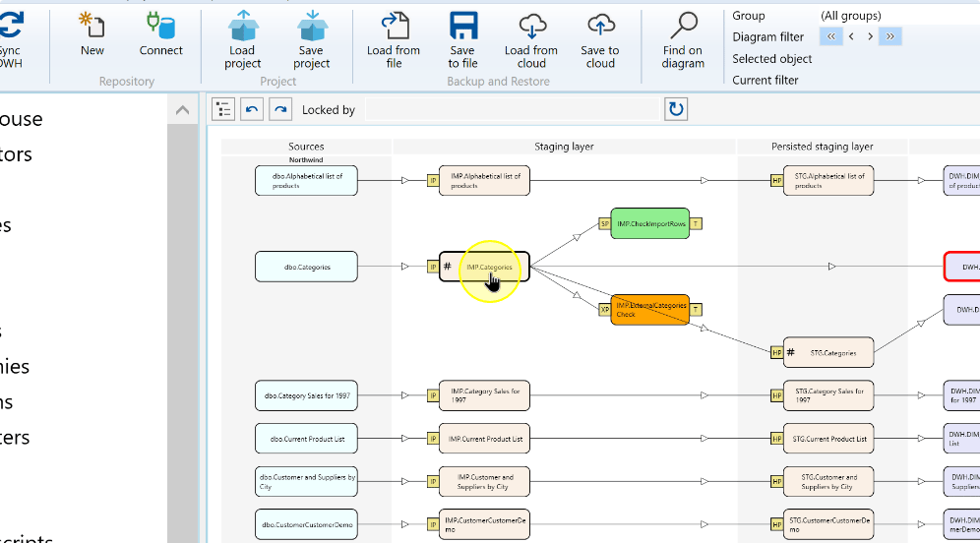This screenshot has width=980, height=543.
Task: Click the IP badge of IMP.Alphabetical list
Action: (x=433, y=181)
